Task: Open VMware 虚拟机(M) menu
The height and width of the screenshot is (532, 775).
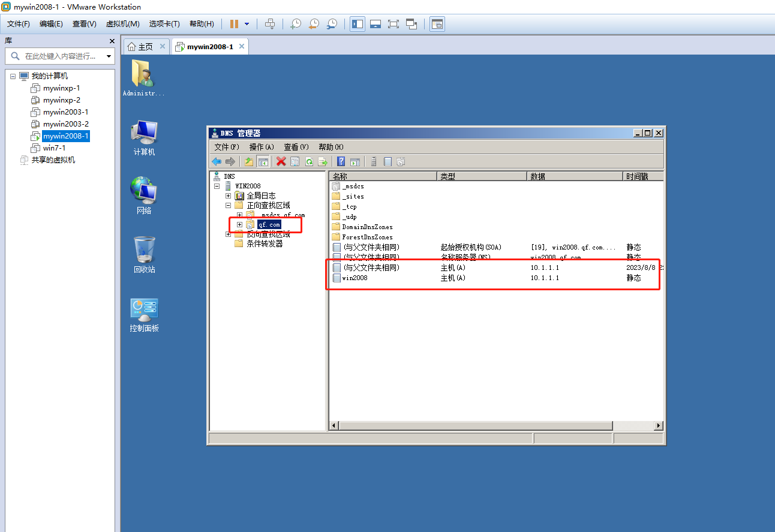Action: coord(122,24)
